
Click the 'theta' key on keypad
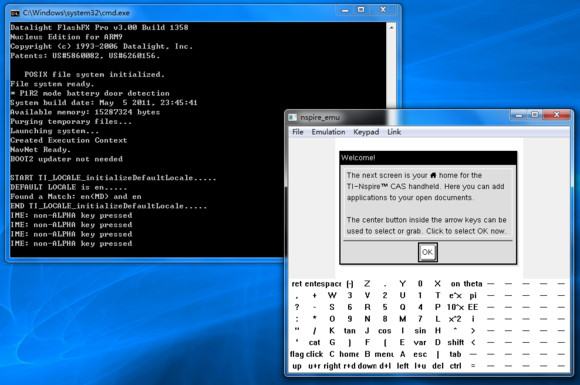[x=473, y=284]
